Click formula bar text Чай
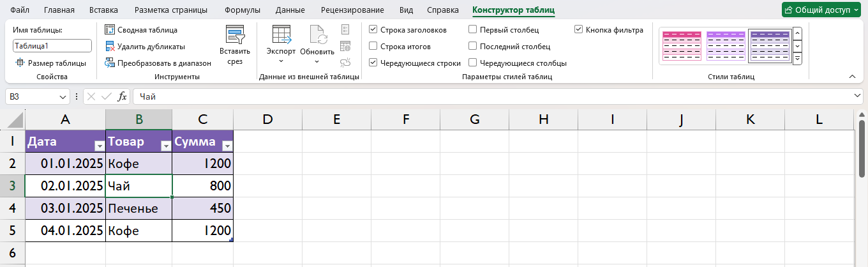The image size is (868, 267). (148, 96)
